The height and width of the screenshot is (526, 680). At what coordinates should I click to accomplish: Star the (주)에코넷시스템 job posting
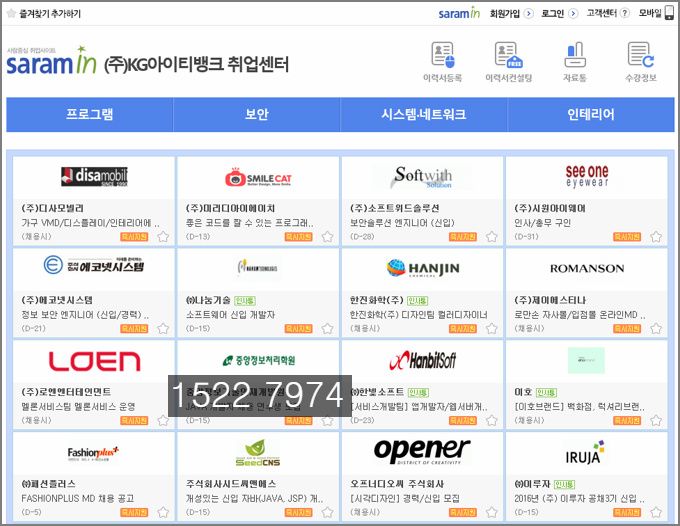point(163,329)
